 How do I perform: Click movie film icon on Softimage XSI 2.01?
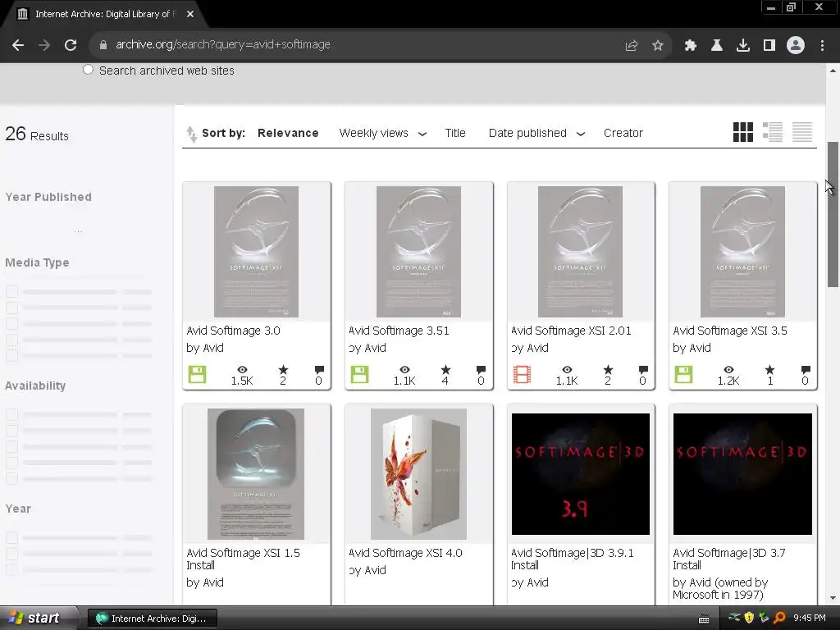click(x=522, y=374)
